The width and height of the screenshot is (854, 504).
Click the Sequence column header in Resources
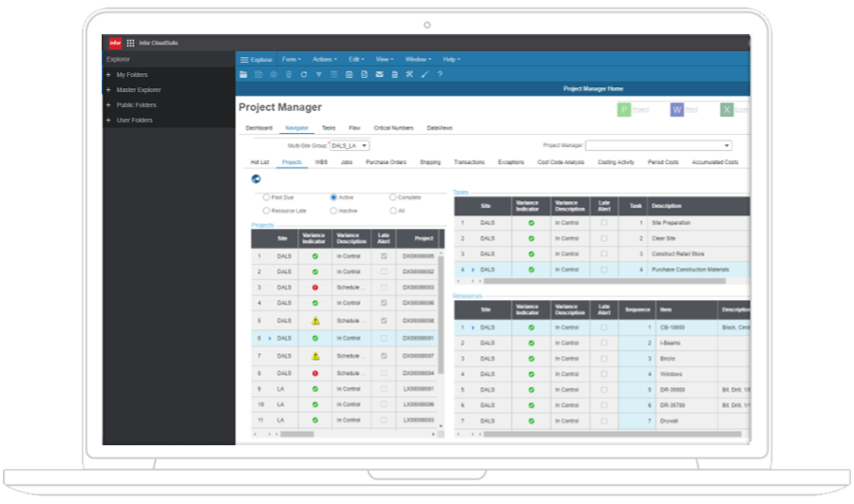637,309
